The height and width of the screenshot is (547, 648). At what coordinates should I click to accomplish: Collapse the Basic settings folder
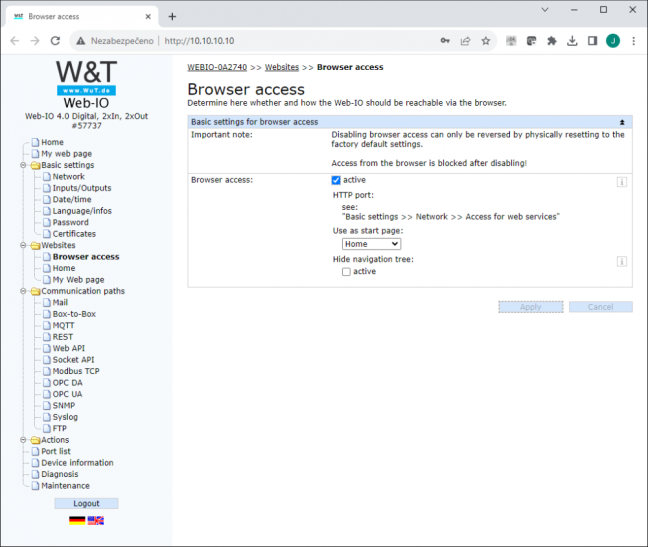point(23,165)
